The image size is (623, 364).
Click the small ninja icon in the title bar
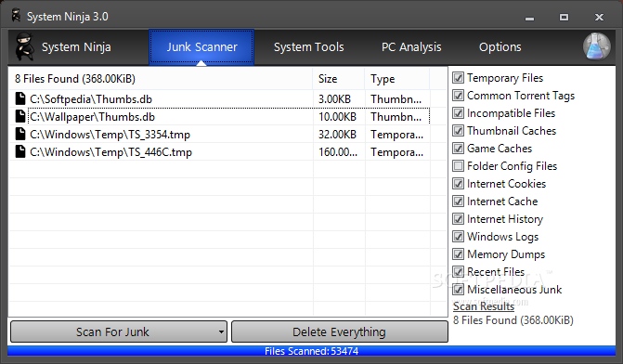point(17,16)
